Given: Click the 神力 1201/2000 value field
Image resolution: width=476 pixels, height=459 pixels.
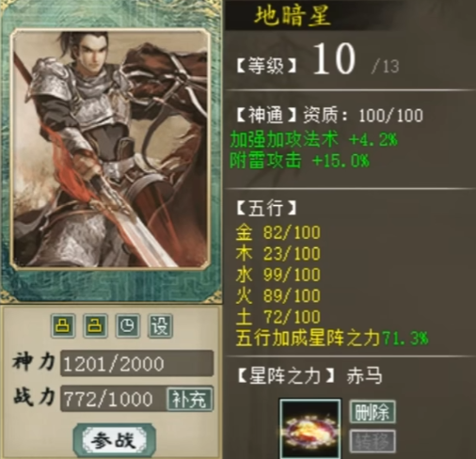Looking at the screenshot, I should 137,364.
